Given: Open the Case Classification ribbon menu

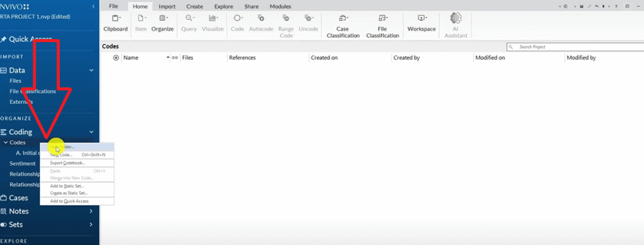Looking at the screenshot, I should tap(343, 26).
